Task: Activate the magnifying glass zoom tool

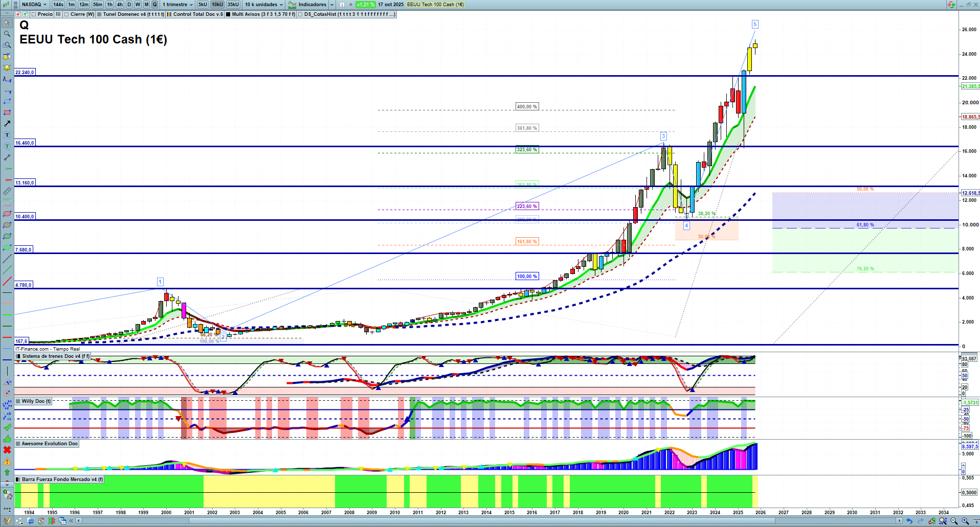Action: (7, 34)
